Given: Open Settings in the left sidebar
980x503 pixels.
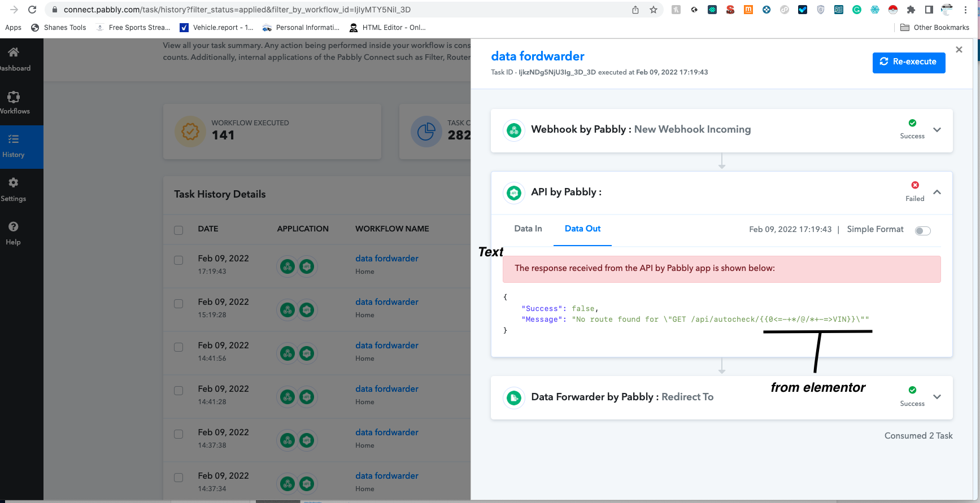Looking at the screenshot, I should click(14, 190).
